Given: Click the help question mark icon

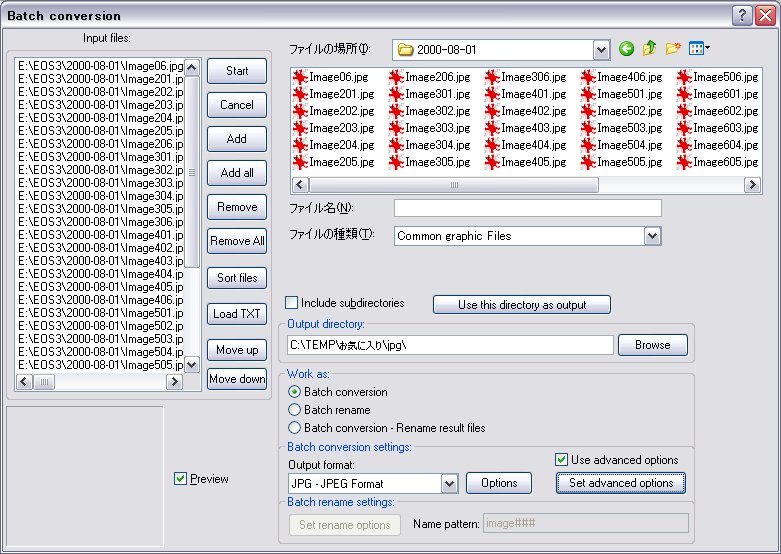Looking at the screenshot, I should pos(741,15).
